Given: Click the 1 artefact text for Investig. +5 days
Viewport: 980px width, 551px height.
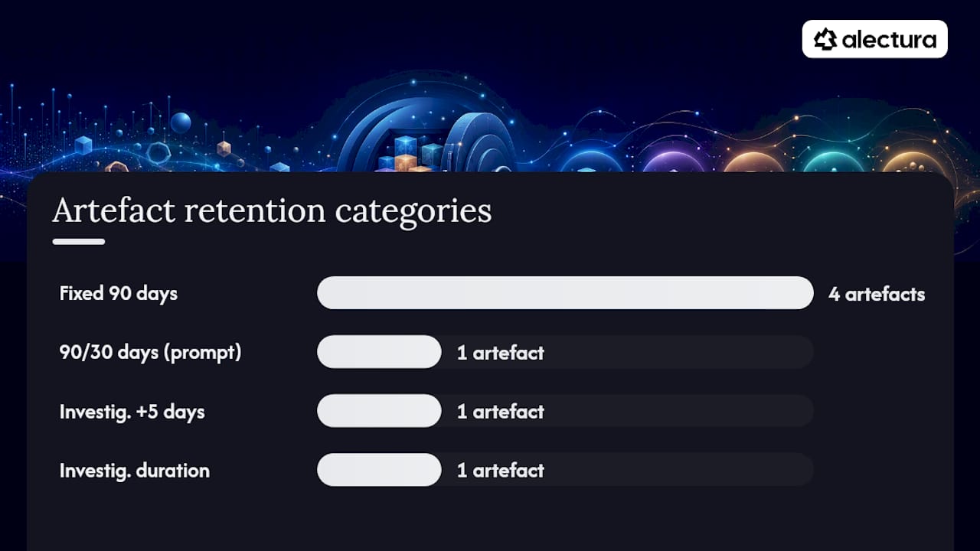Looking at the screenshot, I should click(x=501, y=412).
